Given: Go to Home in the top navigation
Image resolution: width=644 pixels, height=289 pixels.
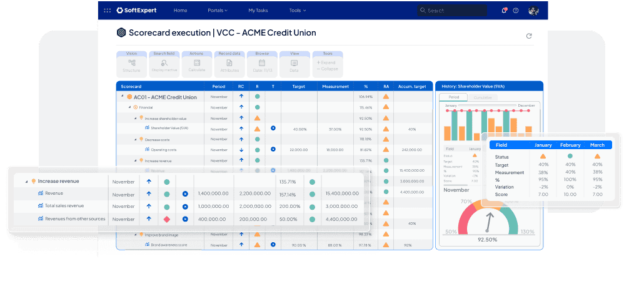Looking at the screenshot, I should [180, 10].
